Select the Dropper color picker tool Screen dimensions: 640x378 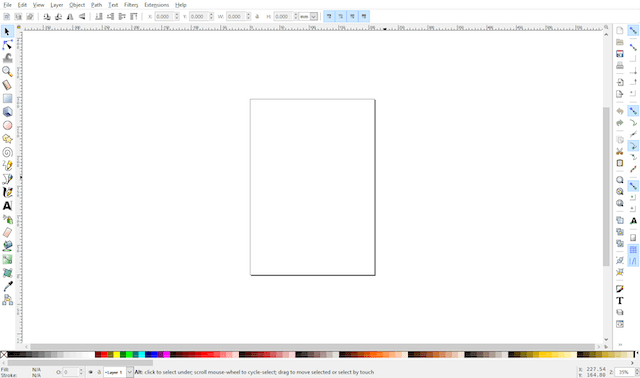tap(7, 286)
